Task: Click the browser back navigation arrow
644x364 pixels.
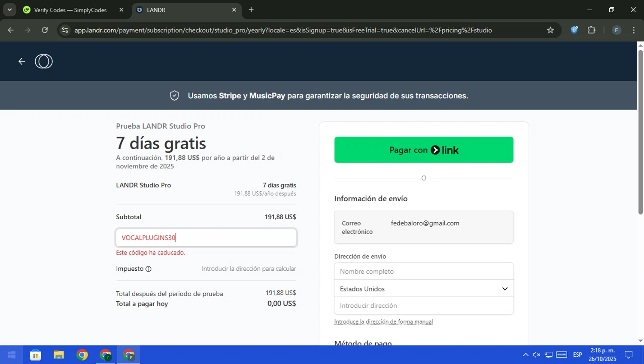Action: 11,30
